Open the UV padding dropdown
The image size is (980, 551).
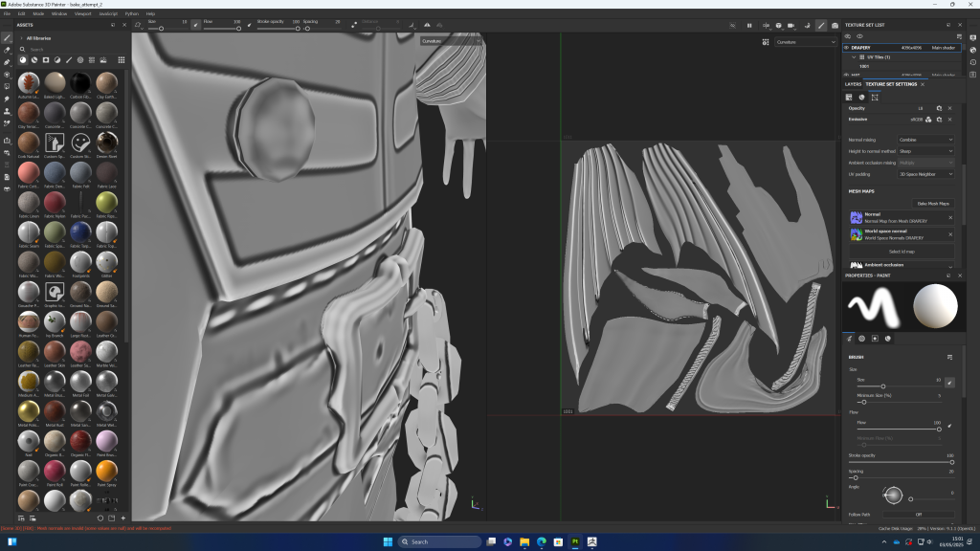(925, 174)
